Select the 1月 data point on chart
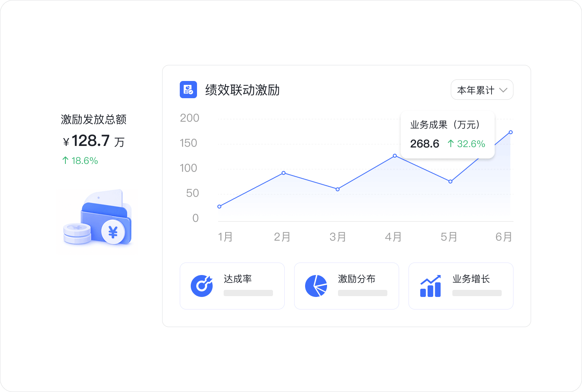The height and width of the screenshot is (392, 582). click(219, 207)
